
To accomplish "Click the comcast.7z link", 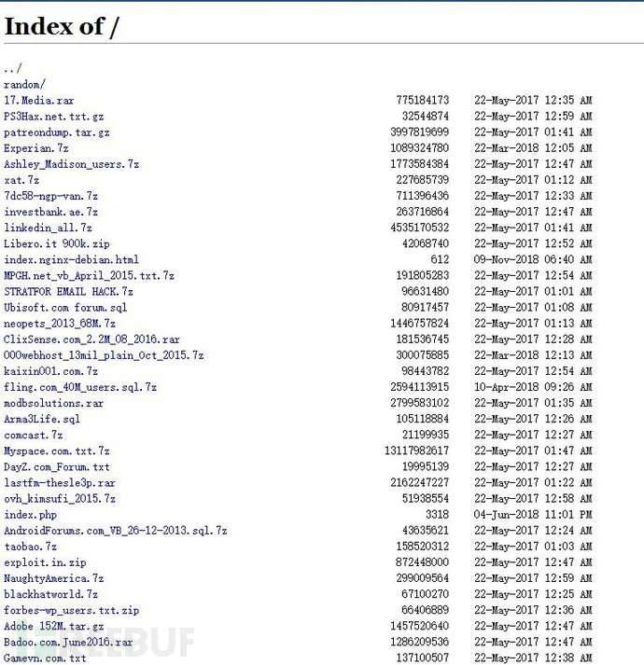I will pyautogui.click(x=34, y=436).
